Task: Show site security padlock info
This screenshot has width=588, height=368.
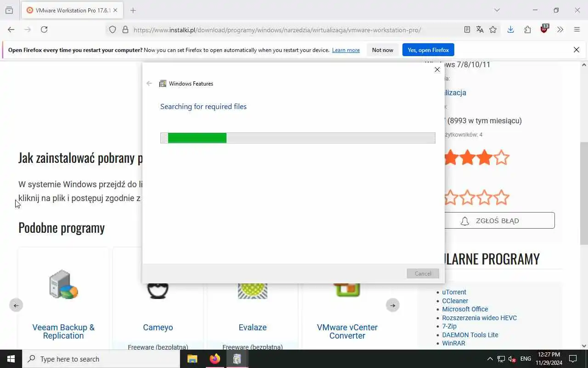Action: [125, 30]
